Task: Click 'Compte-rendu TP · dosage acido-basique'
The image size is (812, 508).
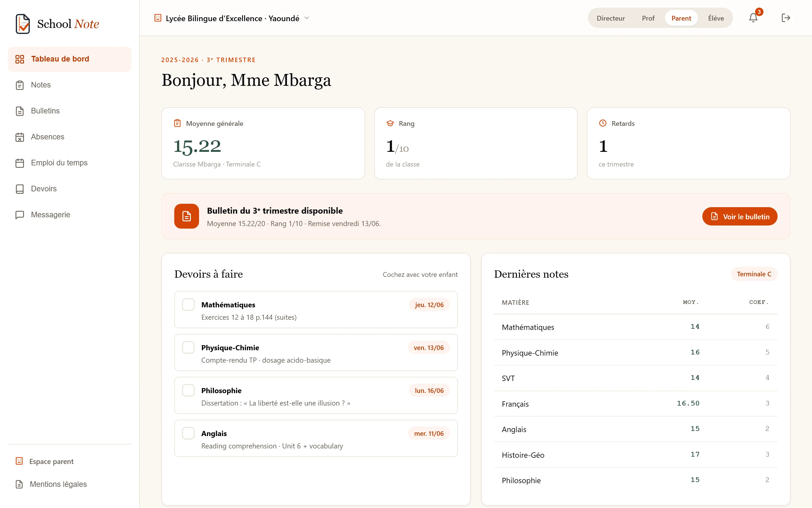Action: pyautogui.click(x=266, y=360)
